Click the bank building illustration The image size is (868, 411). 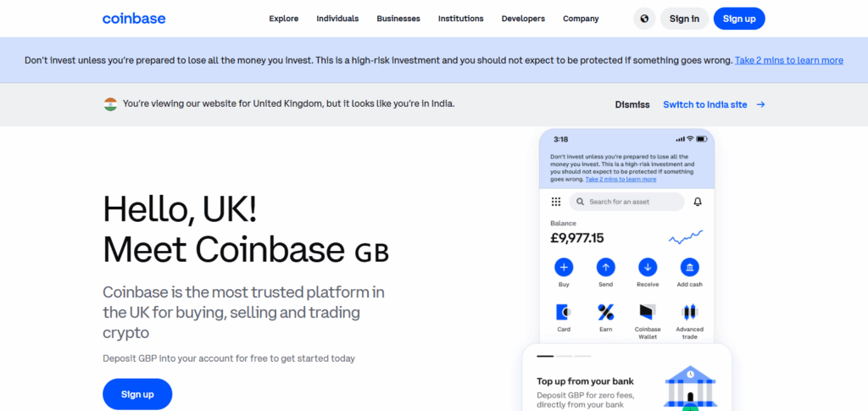coord(690,386)
